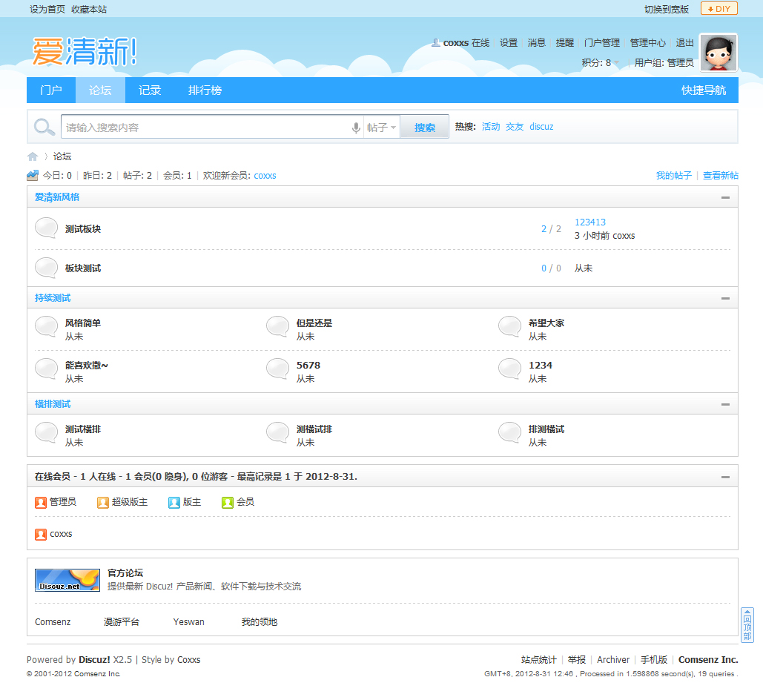
Task: Click the speech bubble icon for 希望大家
Action: [510, 326]
